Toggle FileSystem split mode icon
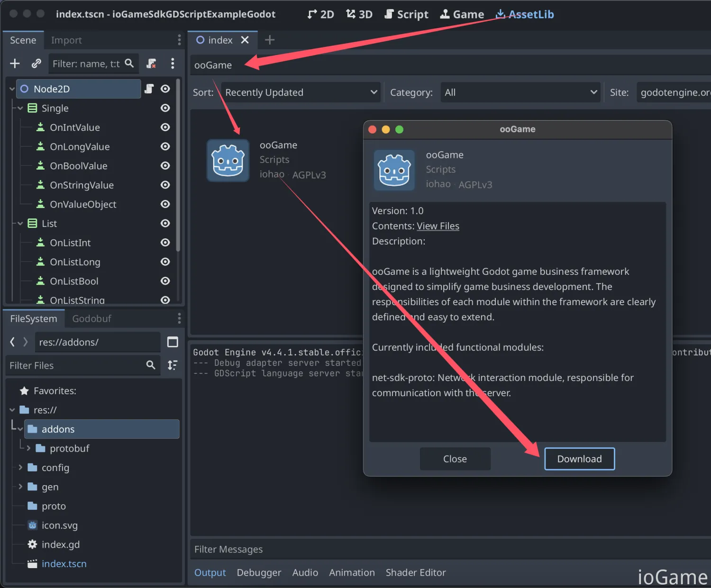This screenshot has height=588, width=711. pos(173,342)
